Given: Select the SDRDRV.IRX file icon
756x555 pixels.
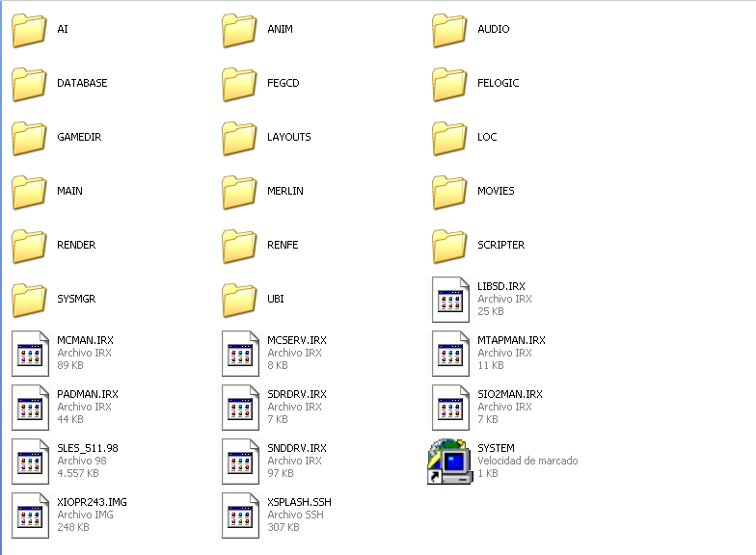Looking at the screenshot, I should click(x=240, y=407).
